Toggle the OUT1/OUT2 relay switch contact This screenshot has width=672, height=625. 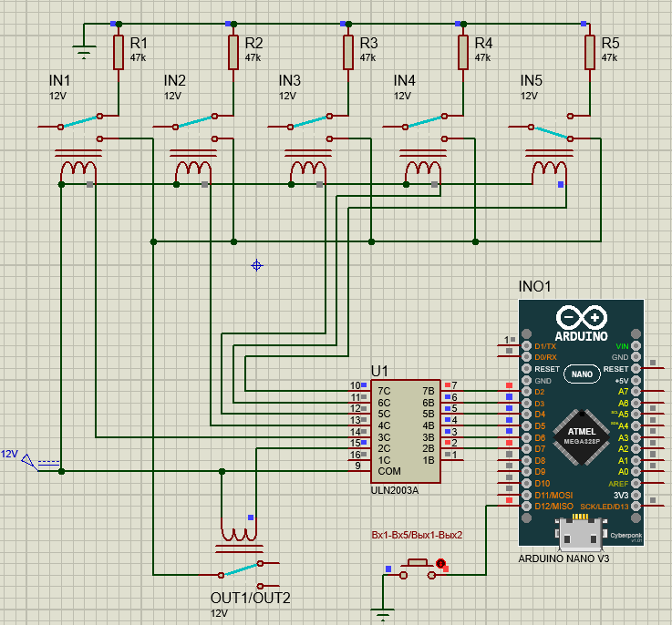tap(241, 569)
